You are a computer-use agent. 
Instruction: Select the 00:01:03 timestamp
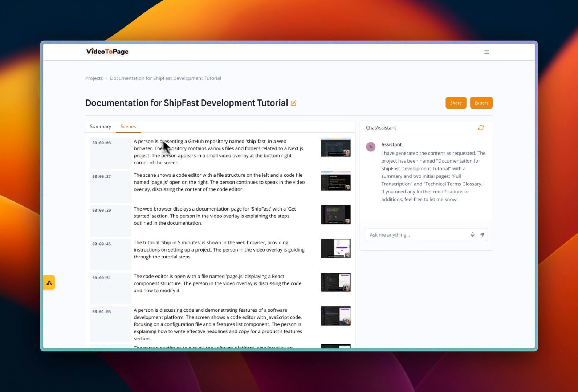click(102, 312)
